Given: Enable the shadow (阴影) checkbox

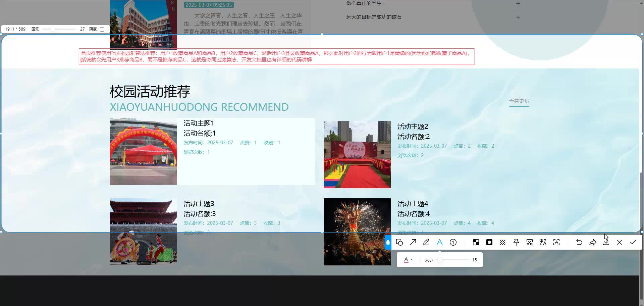Looking at the screenshot, I should coord(102,29).
